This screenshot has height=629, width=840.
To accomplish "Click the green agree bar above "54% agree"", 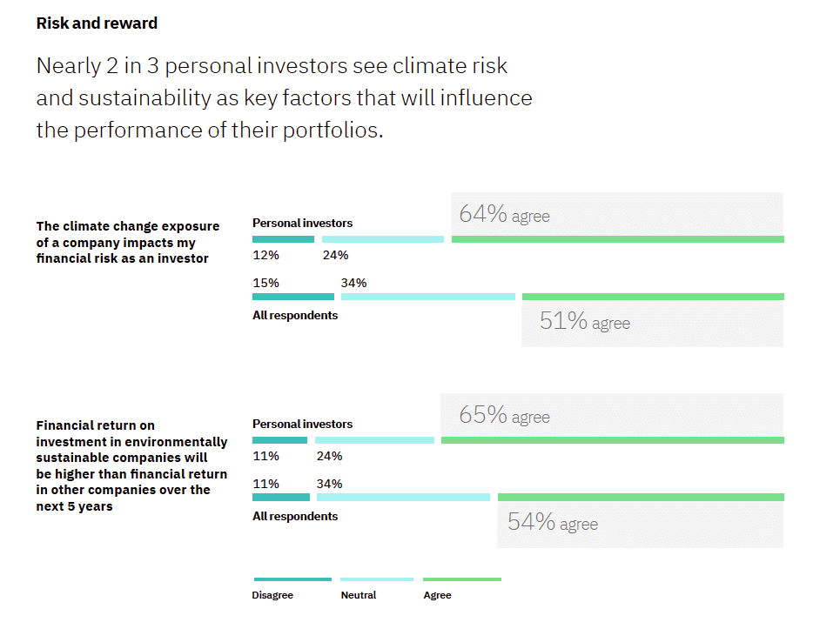I will coord(640,498).
